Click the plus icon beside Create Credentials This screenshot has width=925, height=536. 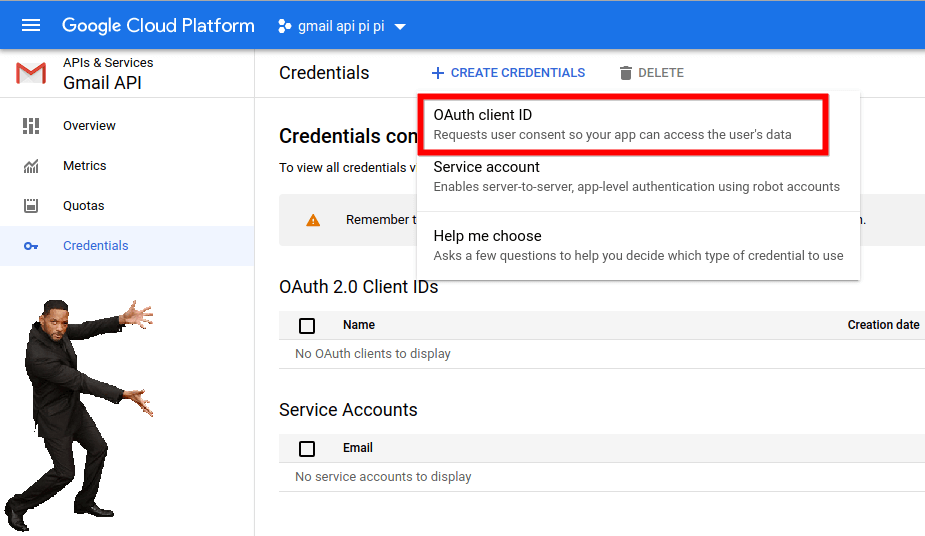click(438, 73)
